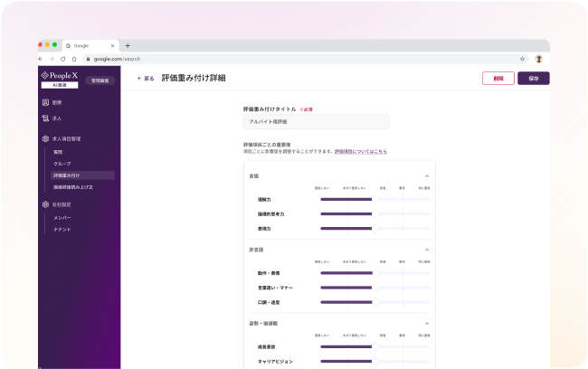Collapse the 非言語 section
This screenshot has width=588, height=369.
coord(426,249)
